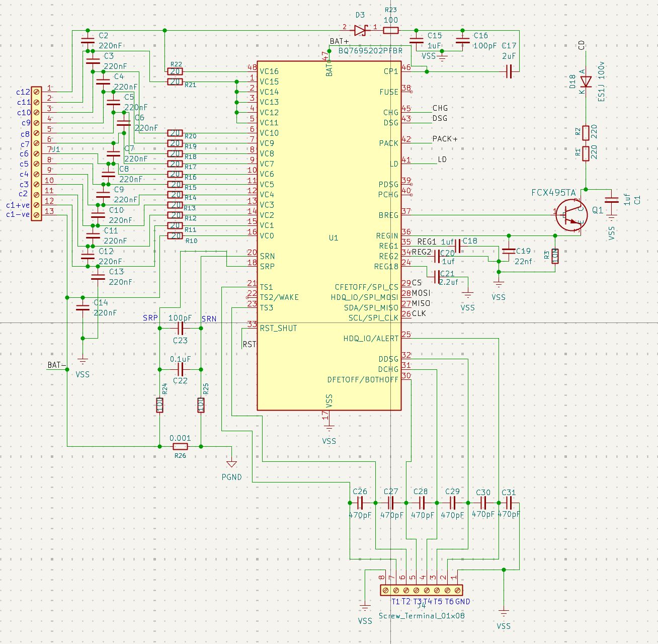Viewport: 658px width, 644px height.
Task: Click the blue SRP label near C23
Action: point(150,318)
